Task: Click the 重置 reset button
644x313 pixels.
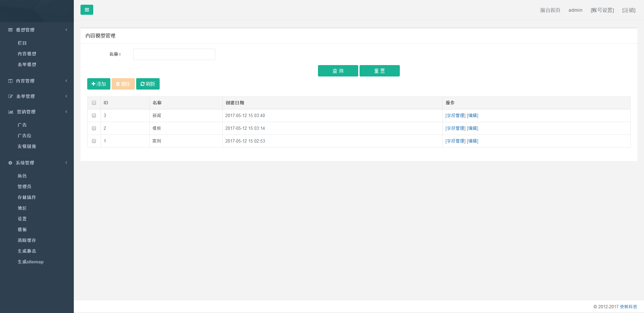Action: [379, 71]
